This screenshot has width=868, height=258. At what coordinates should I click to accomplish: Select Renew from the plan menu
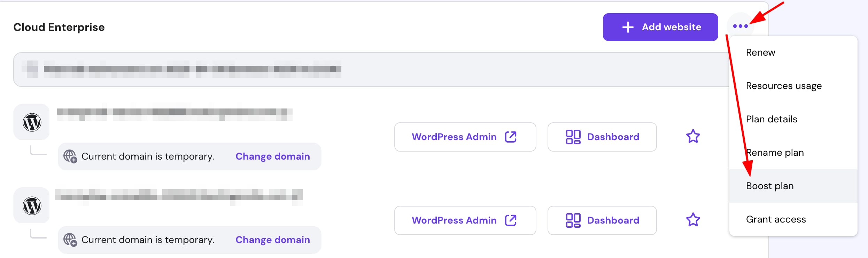[760, 53]
